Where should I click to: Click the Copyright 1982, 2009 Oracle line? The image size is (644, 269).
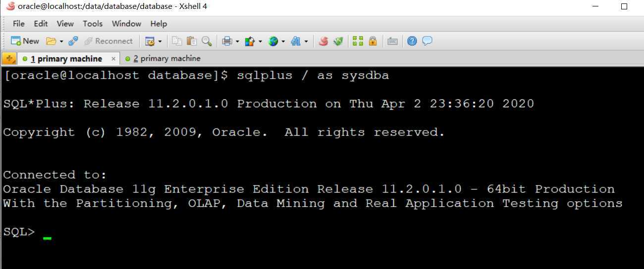(224, 133)
